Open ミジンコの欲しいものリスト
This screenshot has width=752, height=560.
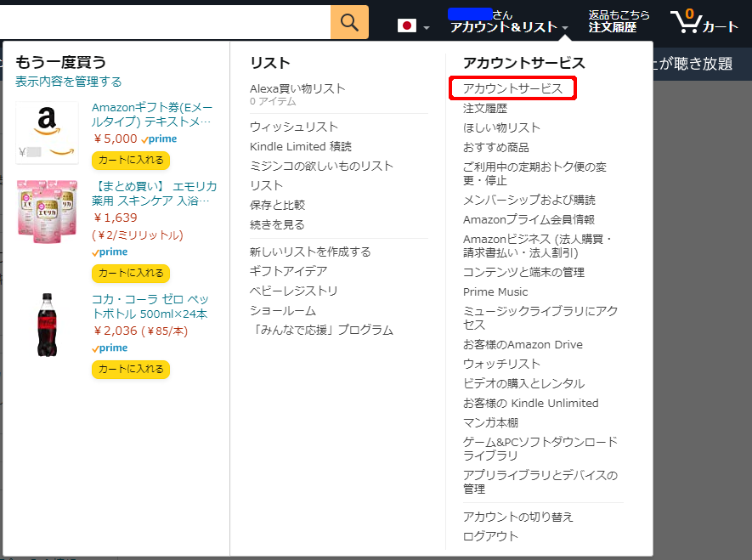point(321,167)
